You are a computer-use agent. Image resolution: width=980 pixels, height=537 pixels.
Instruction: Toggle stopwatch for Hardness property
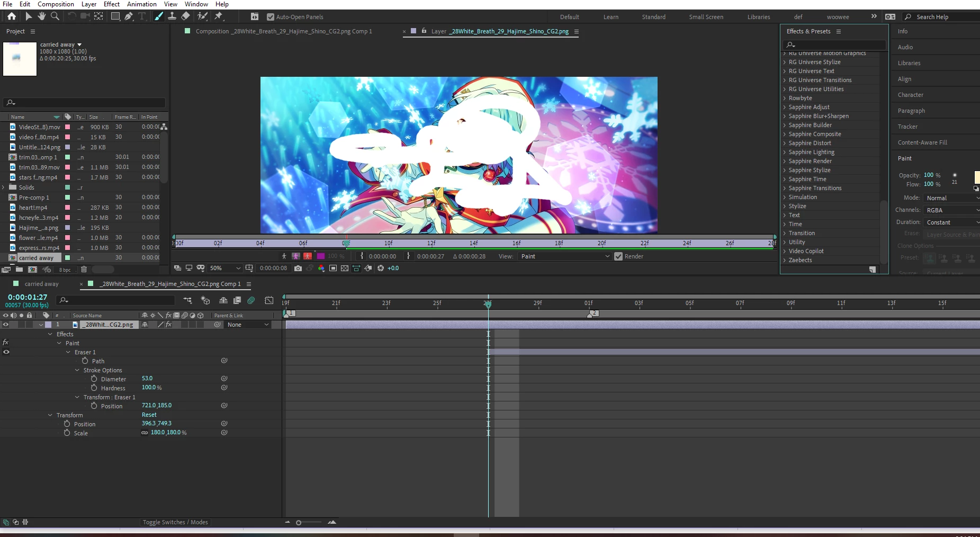click(x=94, y=388)
